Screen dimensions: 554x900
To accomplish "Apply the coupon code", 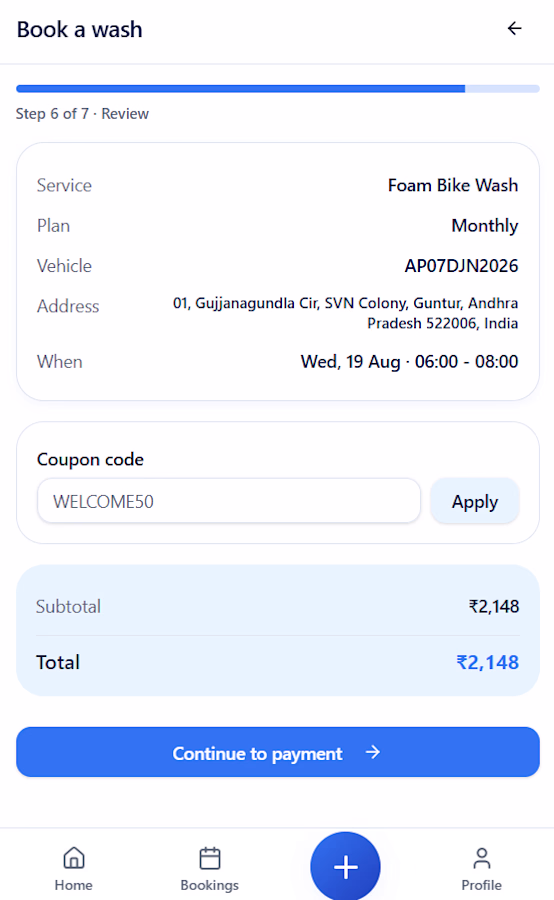I will pyautogui.click(x=475, y=501).
